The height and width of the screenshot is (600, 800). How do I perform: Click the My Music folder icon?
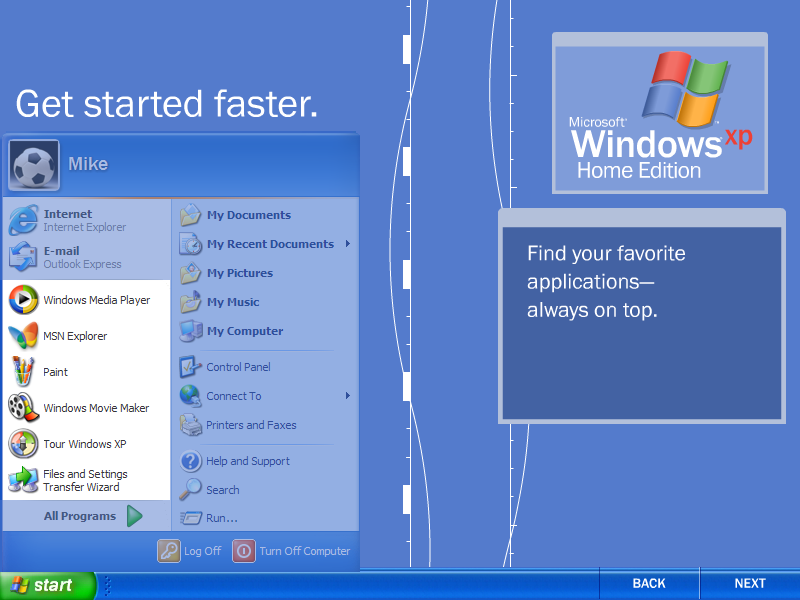(190, 302)
